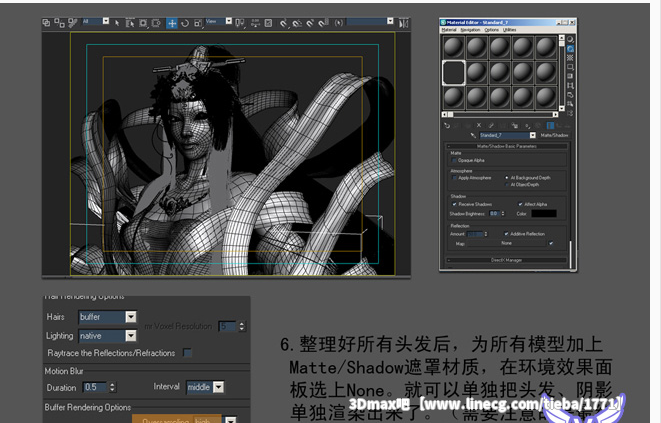661x423 pixels.
Task: Uncheck the Affect Alpha checkbox
Action: click(520, 204)
